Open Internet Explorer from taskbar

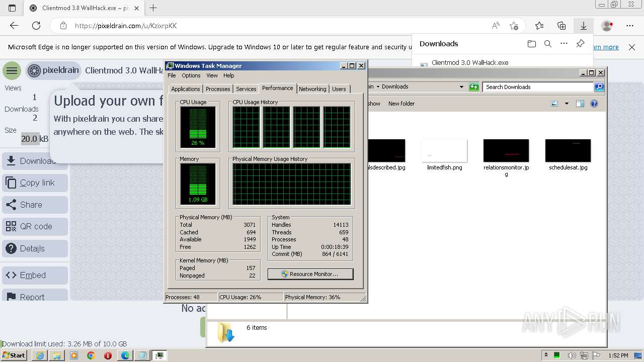coord(40,355)
